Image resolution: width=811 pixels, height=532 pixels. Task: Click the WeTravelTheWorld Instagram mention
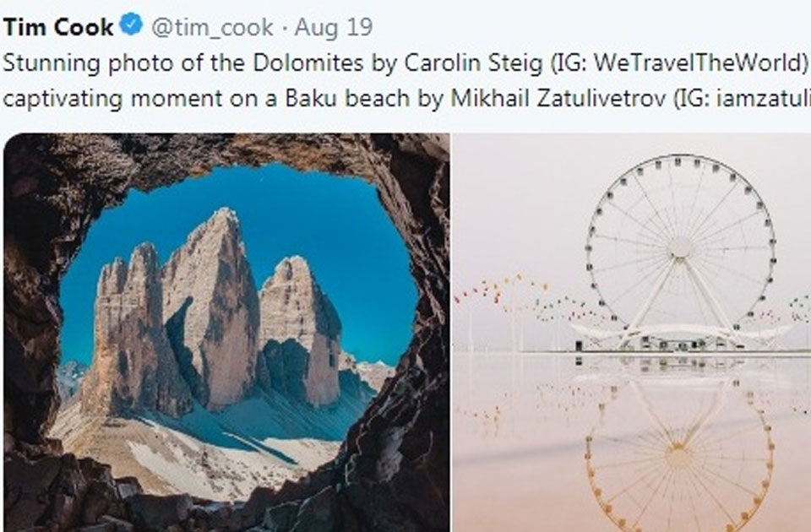coord(698,63)
